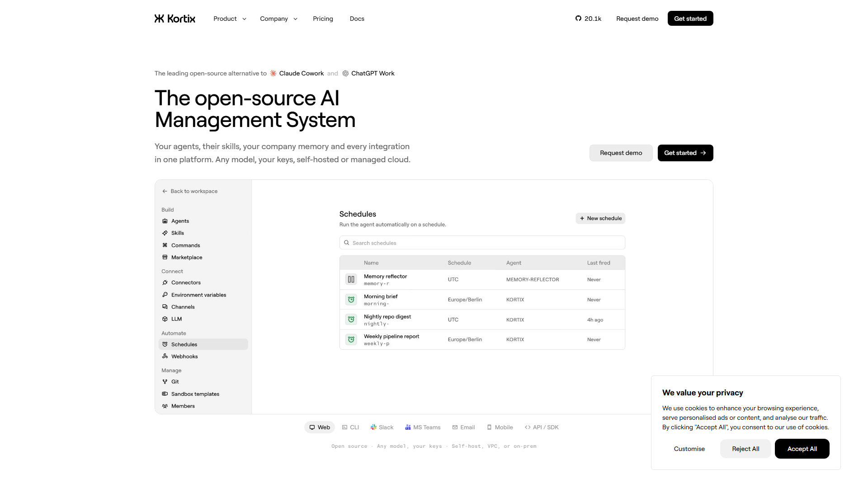
Task: Click the LLM cube icon
Action: pos(165,319)
